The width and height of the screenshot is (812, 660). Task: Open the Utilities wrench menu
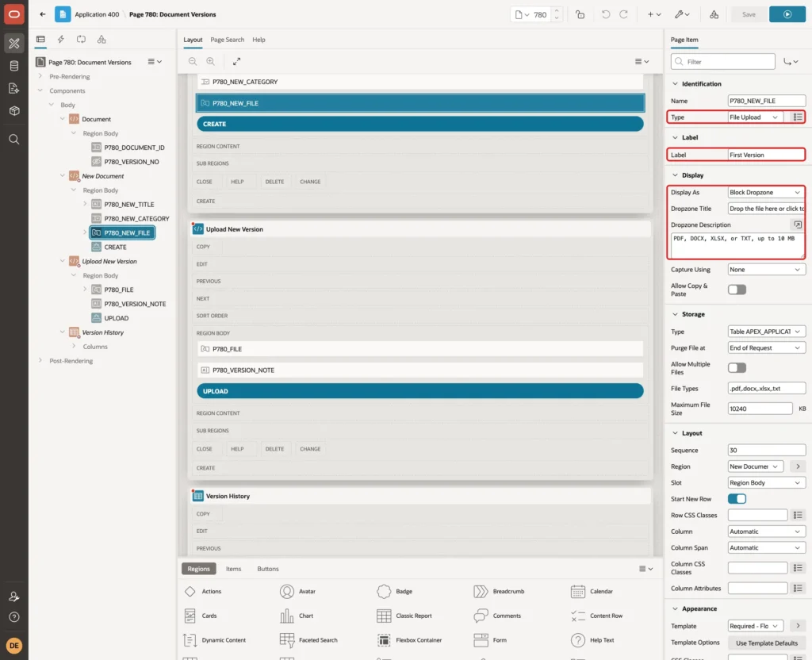tap(682, 14)
